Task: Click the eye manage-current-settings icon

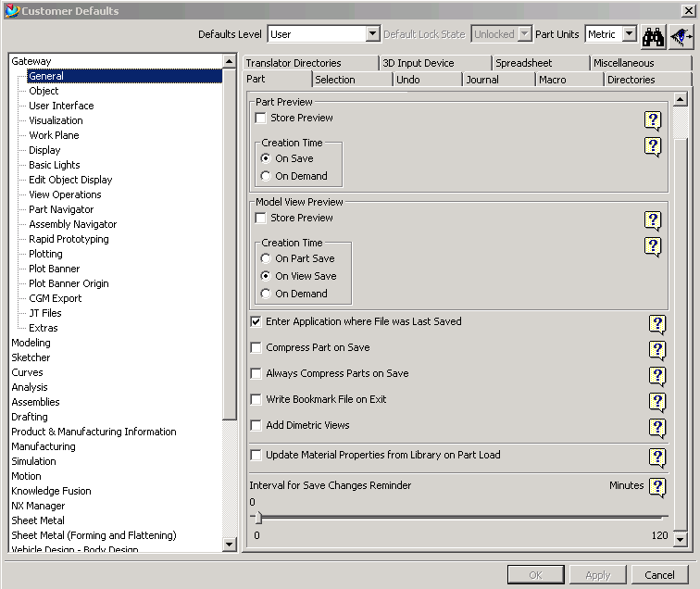Action: click(681, 37)
